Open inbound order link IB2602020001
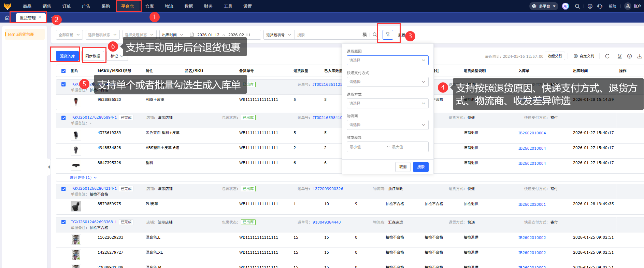The height and width of the screenshot is (268, 644). (x=532, y=204)
